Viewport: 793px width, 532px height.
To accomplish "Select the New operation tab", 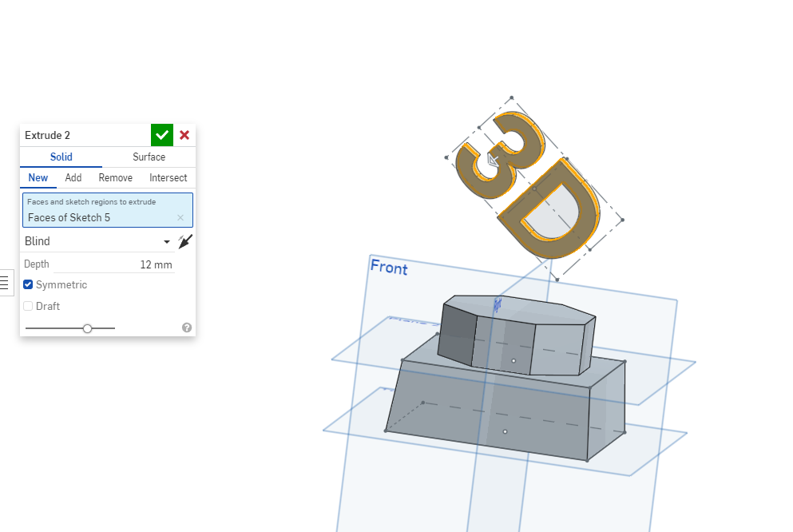I will point(38,177).
